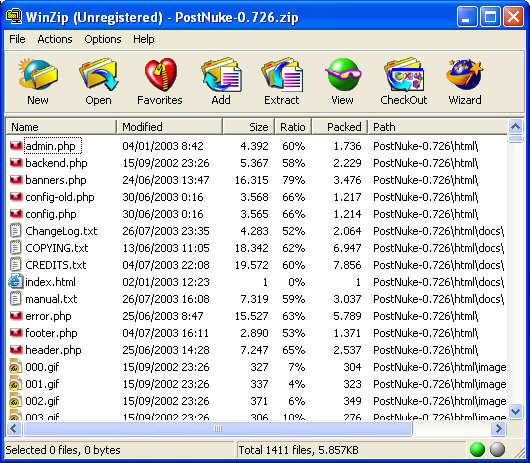Click the horizontal scrollbar right arrow

pyautogui.click(x=499, y=429)
